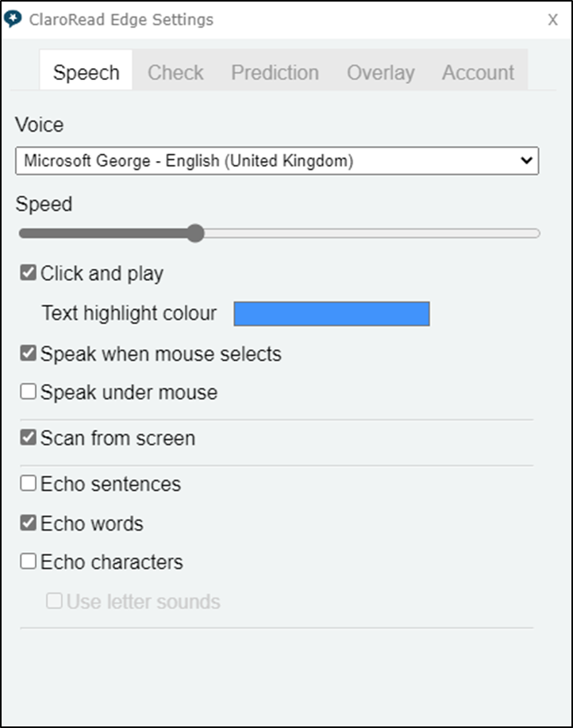Enable Echo sentences checkbox
573x728 pixels.
click(29, 483)
